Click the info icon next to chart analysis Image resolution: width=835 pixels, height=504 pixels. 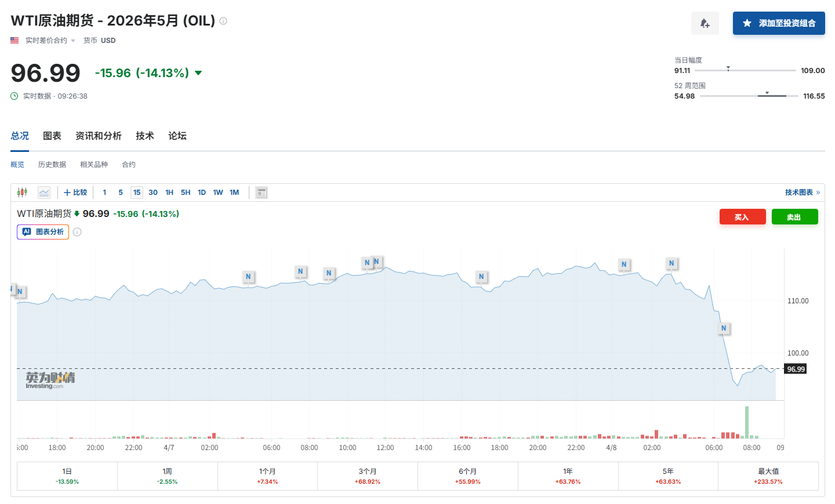[x=77, y=232]
